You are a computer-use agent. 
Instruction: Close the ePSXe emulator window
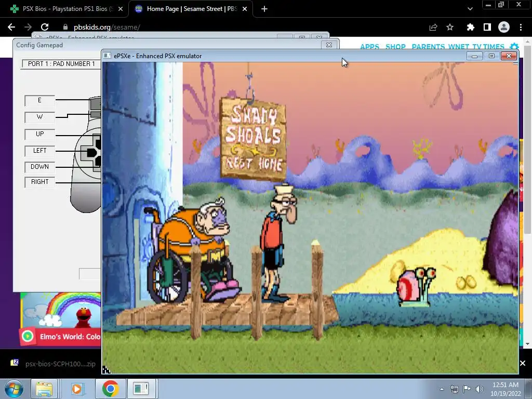coord(509,56)
